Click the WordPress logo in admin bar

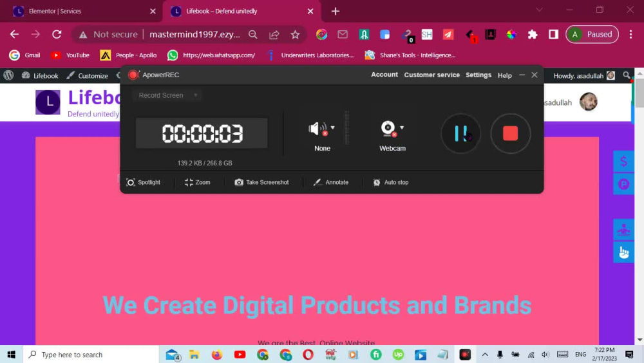pyautogui.click(x=8, y=75)
